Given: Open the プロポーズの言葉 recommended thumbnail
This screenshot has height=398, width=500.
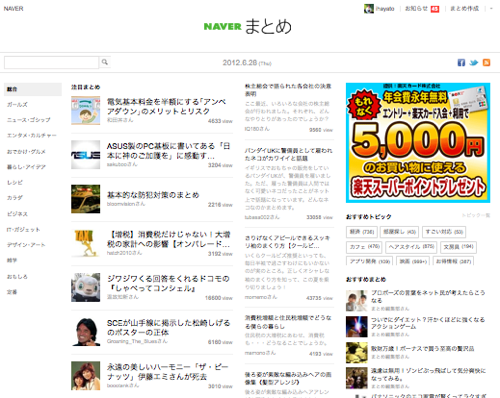Looking at the screenshot, I should click(357, 301).
